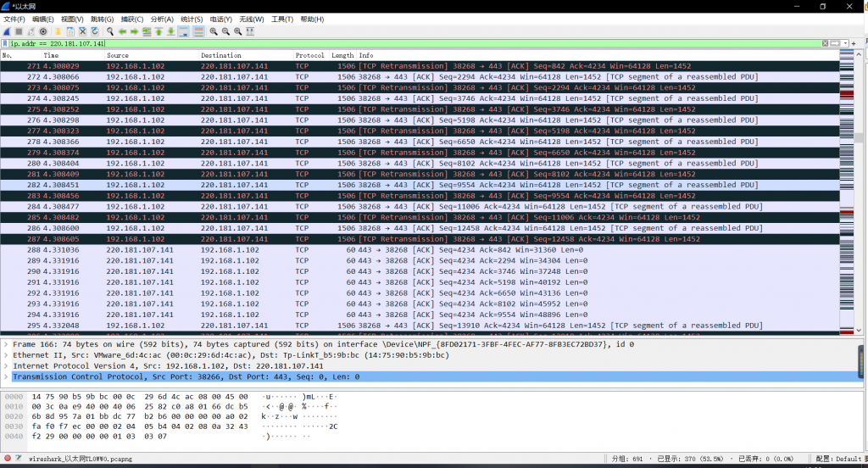Open a capture file from toolbar
The height and width of the screenshot is (468, 868).
coord(58,31)
